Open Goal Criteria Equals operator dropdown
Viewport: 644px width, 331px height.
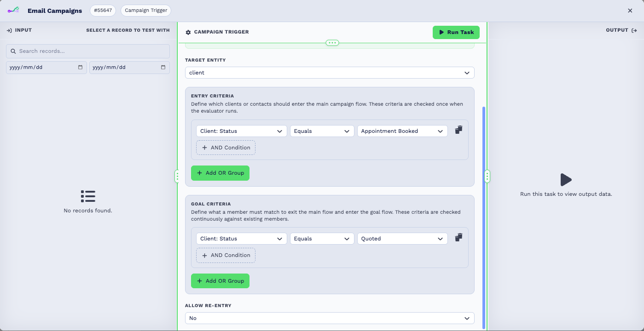[x=322, y=239]
